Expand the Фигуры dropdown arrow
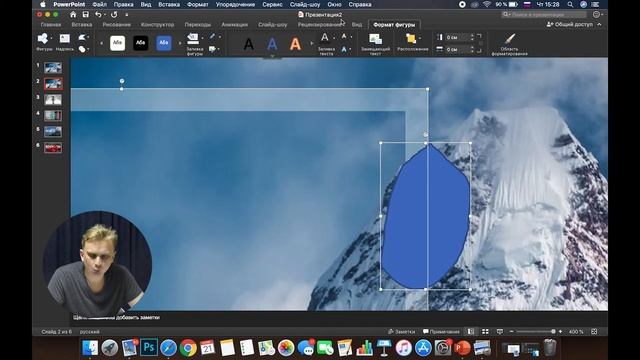This screenshot has width=640, height=360. pos(51,38)
